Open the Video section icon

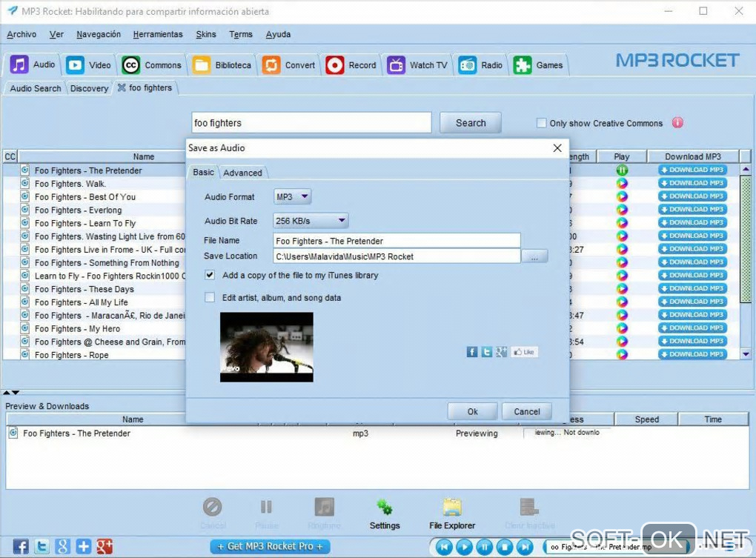(x=75, y=64)
